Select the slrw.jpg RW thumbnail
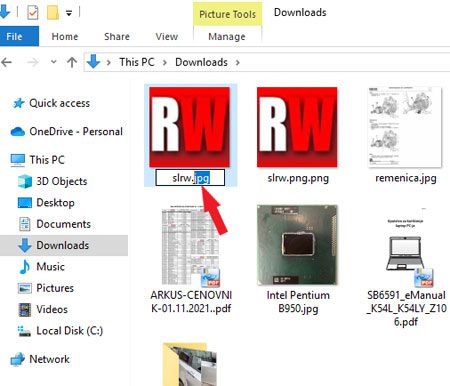The height and width of the screenshot is (386, 450). (189, 127)
